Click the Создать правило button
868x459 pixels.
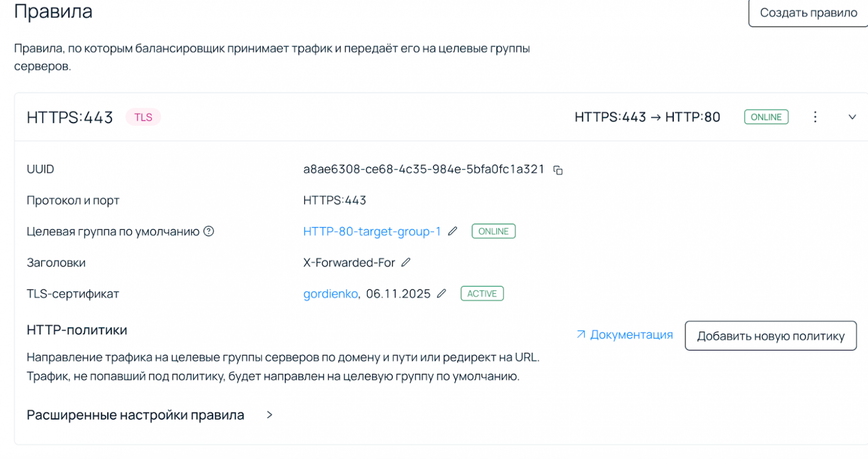coord(807,12)
